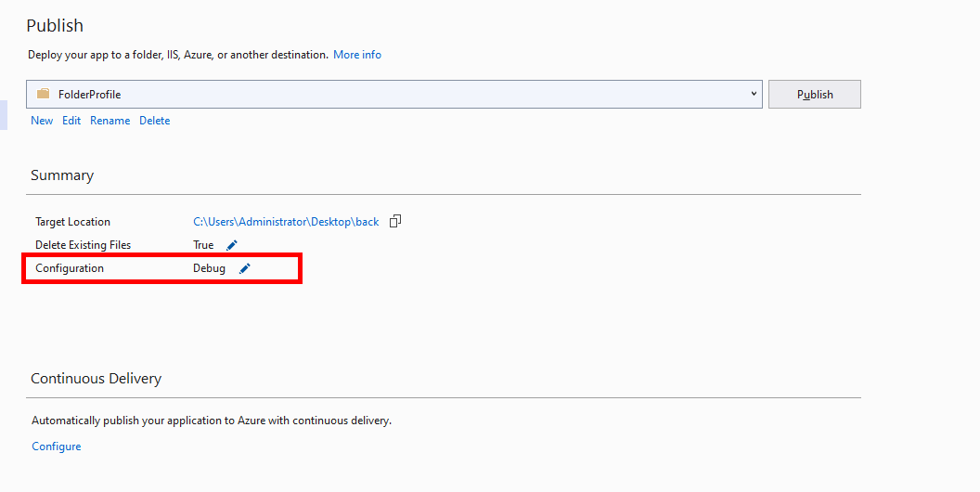Delete the publish profile

[x=154, y=121]
